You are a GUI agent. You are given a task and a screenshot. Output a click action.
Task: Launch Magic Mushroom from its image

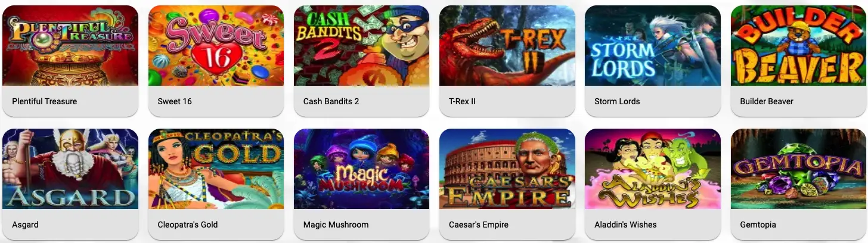(361, 169)
